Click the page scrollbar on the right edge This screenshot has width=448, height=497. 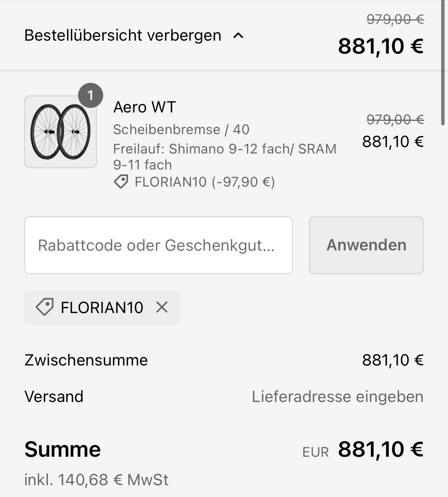click(443, 63)
